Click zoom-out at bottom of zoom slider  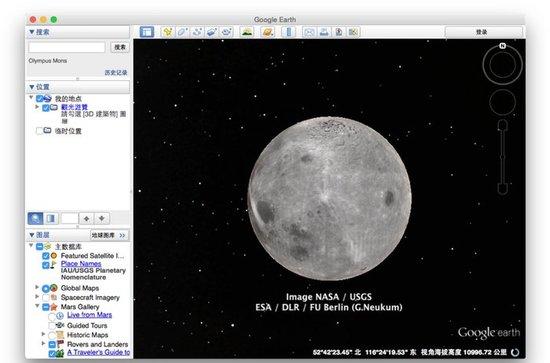[502, 190]
